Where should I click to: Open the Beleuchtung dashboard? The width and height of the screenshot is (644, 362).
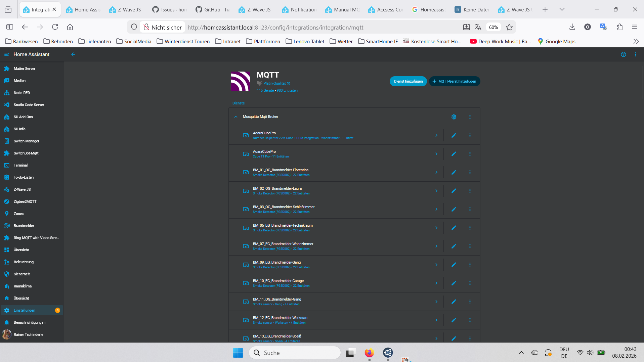pyautogui.click(x=32, y=262)
